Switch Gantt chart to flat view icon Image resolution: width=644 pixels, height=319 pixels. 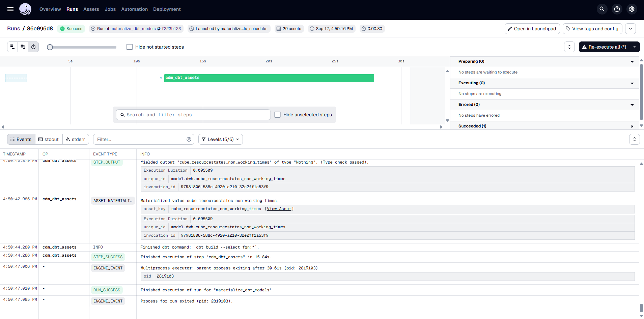(12, 47)
